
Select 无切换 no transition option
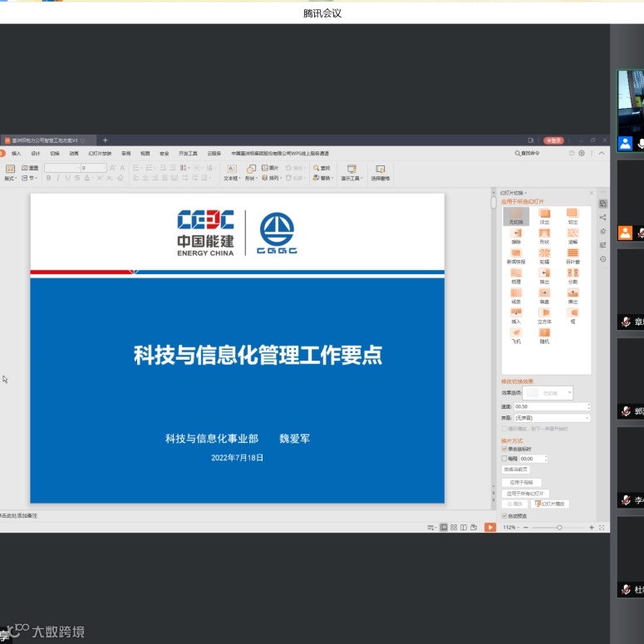click(x=516, y=216)
